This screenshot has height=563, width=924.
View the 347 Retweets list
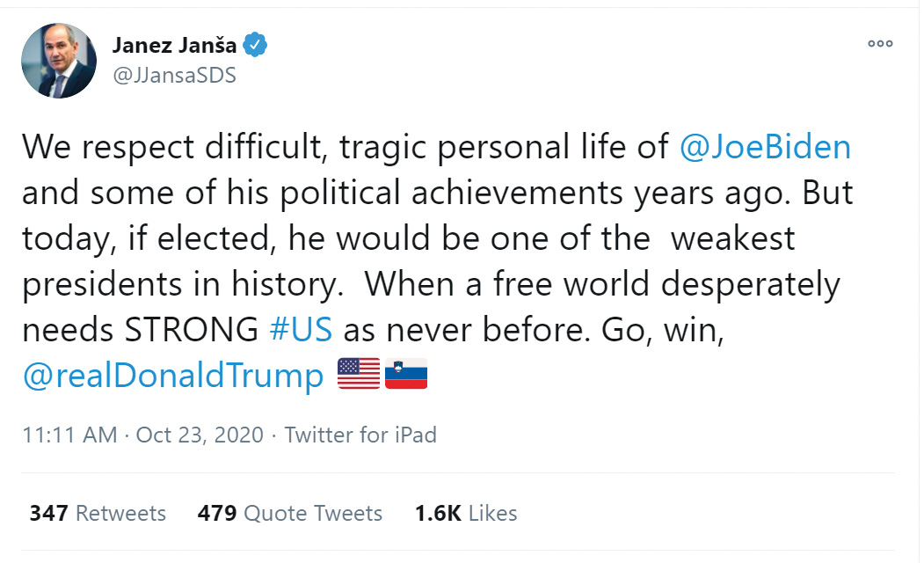tap(98, 513)
